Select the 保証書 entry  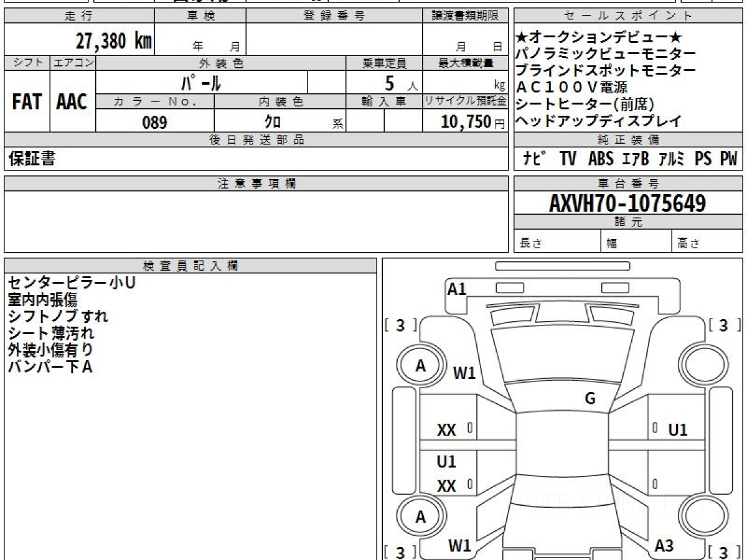pos(32,159)
